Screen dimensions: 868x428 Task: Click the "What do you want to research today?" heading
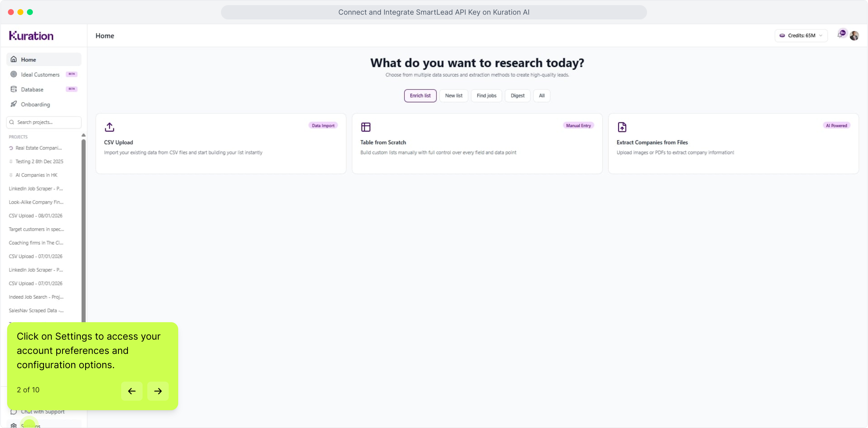pos(477,63)
